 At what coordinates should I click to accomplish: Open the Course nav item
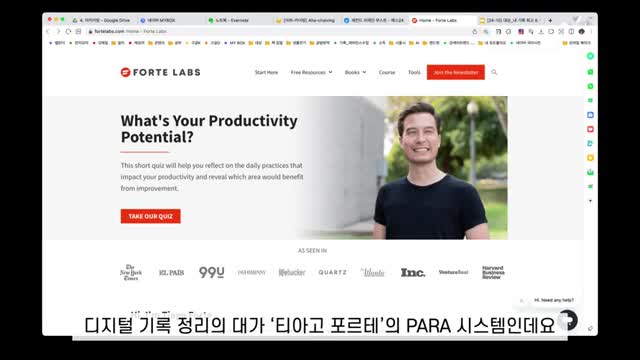387,72
